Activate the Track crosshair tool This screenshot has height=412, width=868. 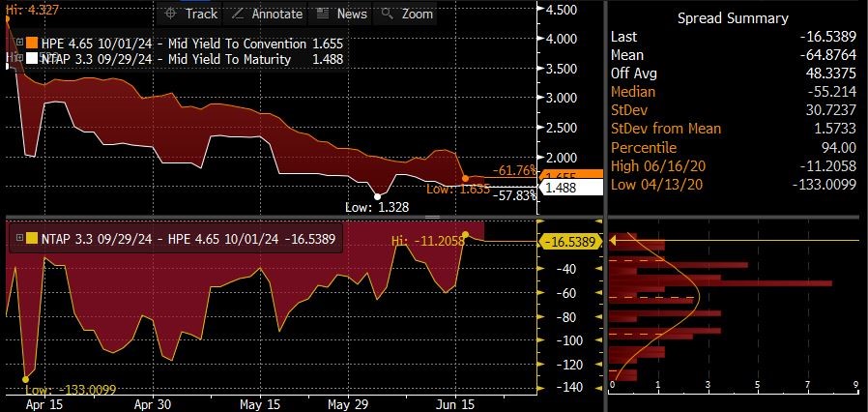coord(191,14)
